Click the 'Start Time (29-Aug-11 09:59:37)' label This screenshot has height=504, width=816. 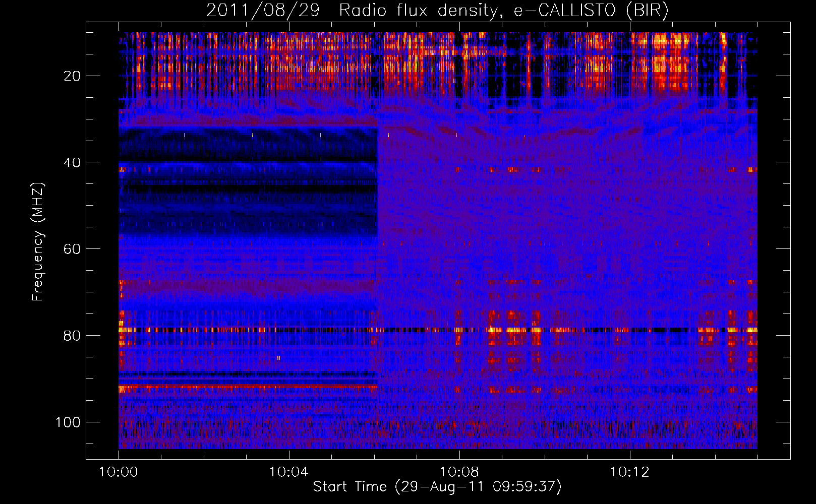[x=437, y=487]
